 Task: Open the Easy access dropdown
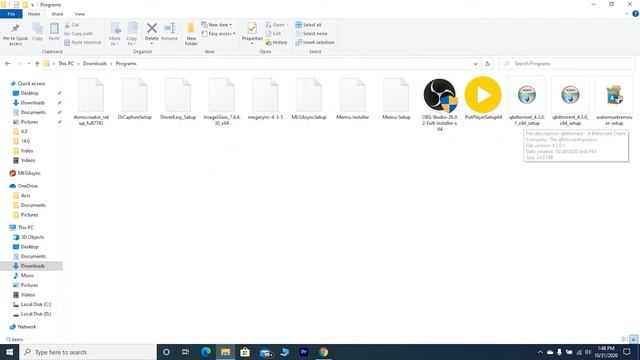point(218,33)
